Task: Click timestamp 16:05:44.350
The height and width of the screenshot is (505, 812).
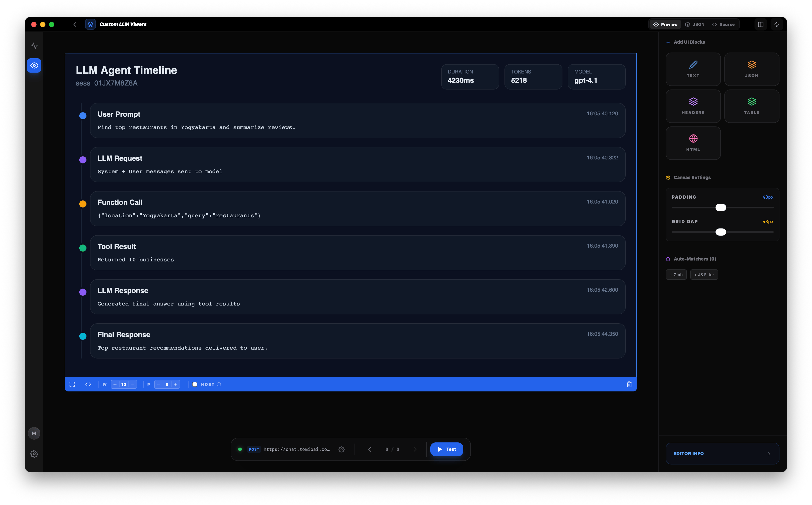Action: (602, 334)
